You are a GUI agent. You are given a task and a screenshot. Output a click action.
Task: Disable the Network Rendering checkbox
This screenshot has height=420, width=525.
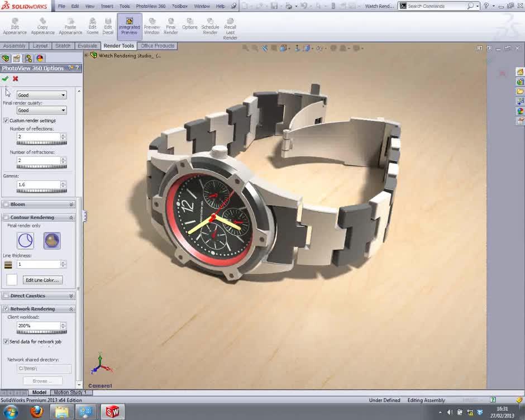(6, 309)
